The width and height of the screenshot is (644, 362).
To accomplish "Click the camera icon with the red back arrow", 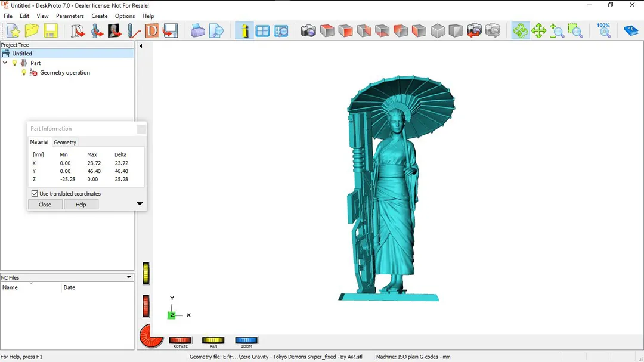I will click(x=475, y=31).
